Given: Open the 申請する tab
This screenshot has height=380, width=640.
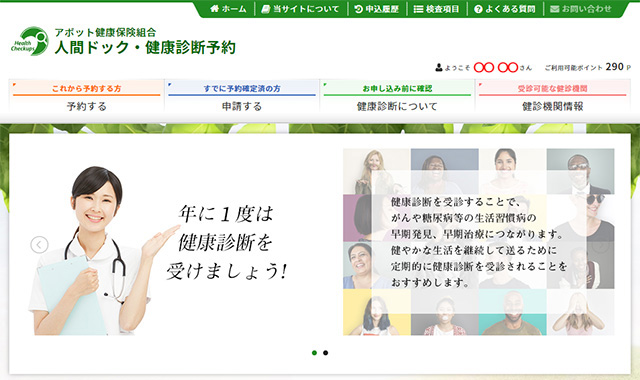Looking at the screenshot, I should [242, 97].
